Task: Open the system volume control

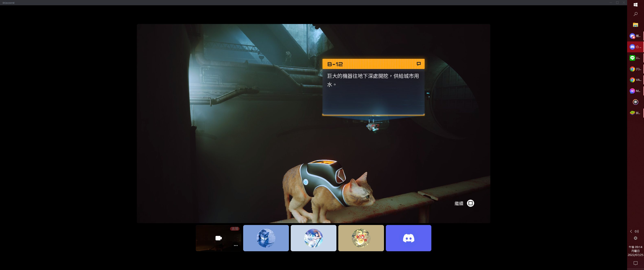Action: click(x=637, y=231)
